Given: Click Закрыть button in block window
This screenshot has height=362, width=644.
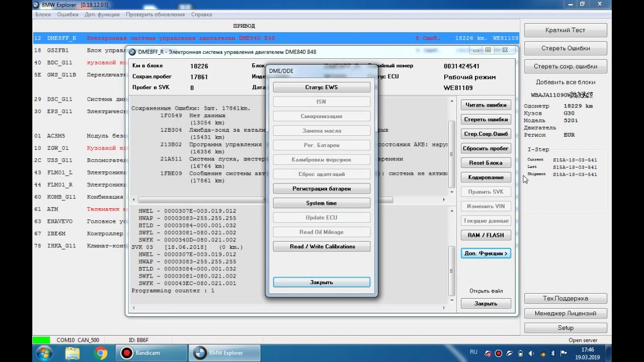Looking at the screenshot, I should pos(486,304).
